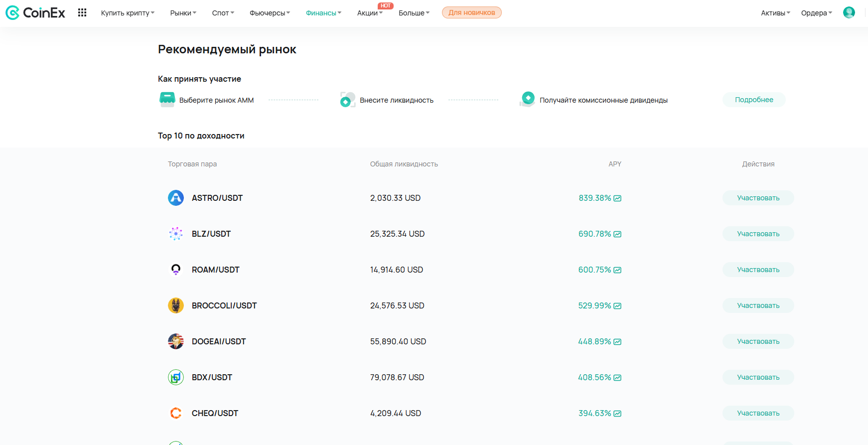Select the ROAM/USDT pair name
Viewport: 868px width, 445px height.
[216, 270]
